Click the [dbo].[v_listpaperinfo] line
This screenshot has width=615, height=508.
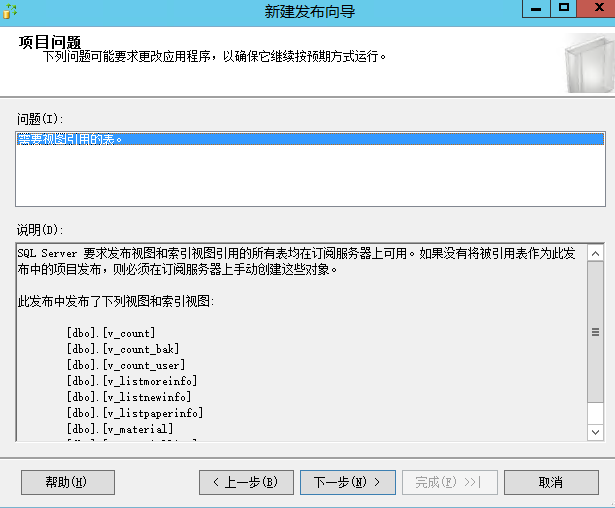(135, 413)
